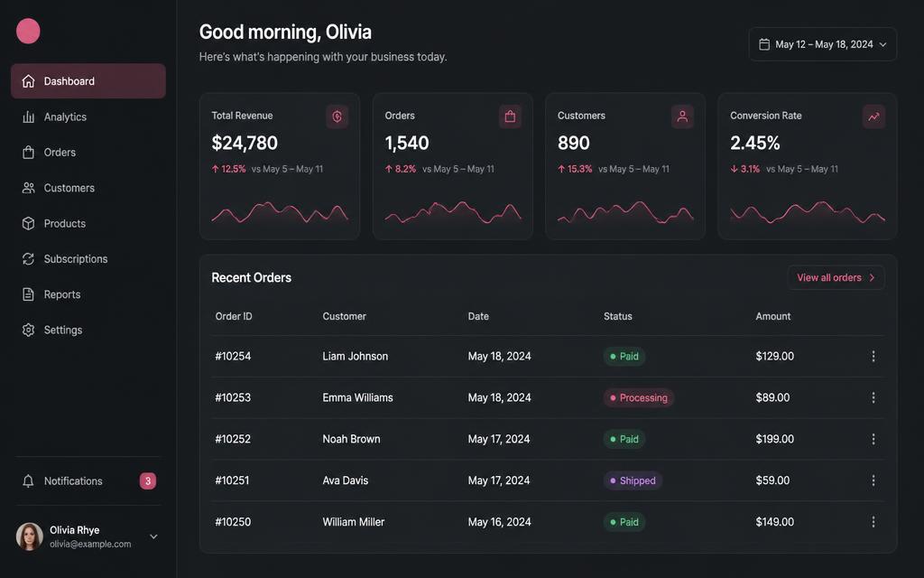The image size is (924, 578).
Task: Select Products in the sidebar
Action: (88, 224)
